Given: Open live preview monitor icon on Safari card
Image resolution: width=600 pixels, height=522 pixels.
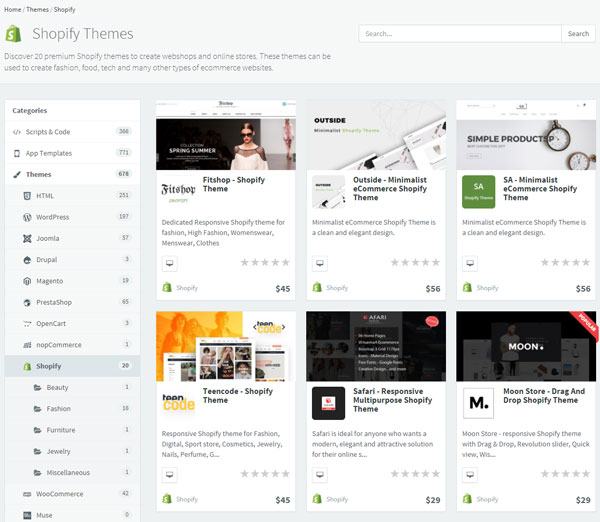Looking at the screenshot, I should coord(320,475).
